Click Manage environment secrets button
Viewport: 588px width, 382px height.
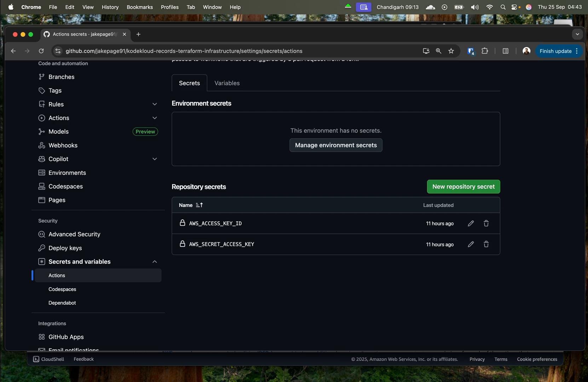point(336,145)
